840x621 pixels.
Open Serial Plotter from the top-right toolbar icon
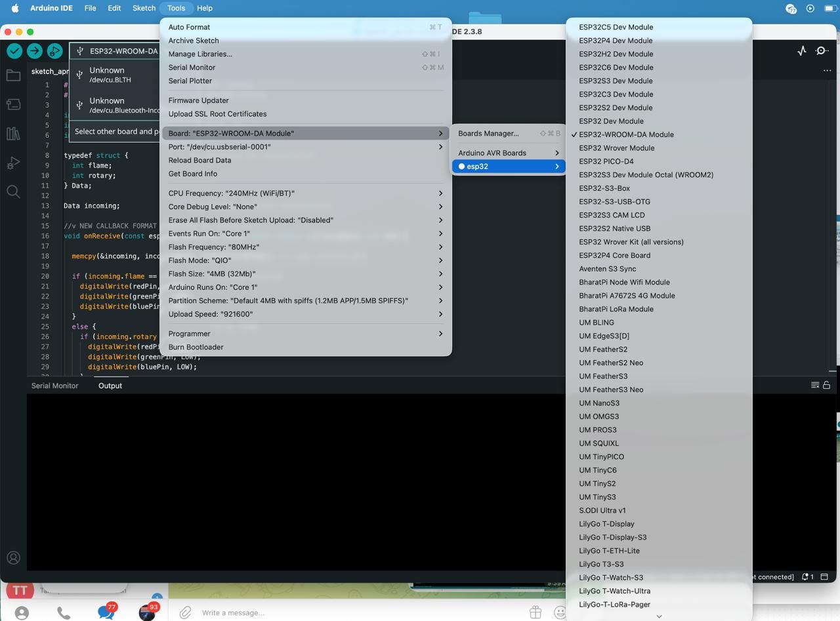[802, 50]
